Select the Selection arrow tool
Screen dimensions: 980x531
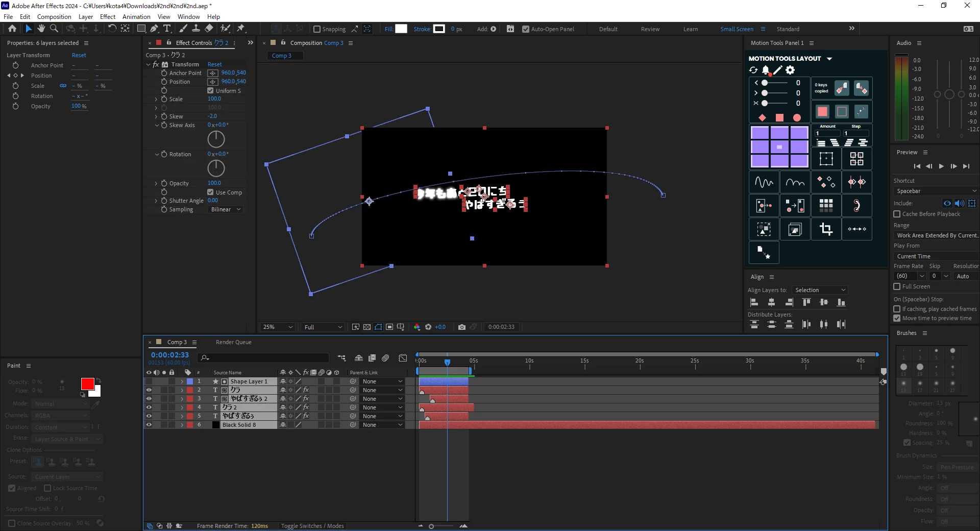[x=29, y=29]
